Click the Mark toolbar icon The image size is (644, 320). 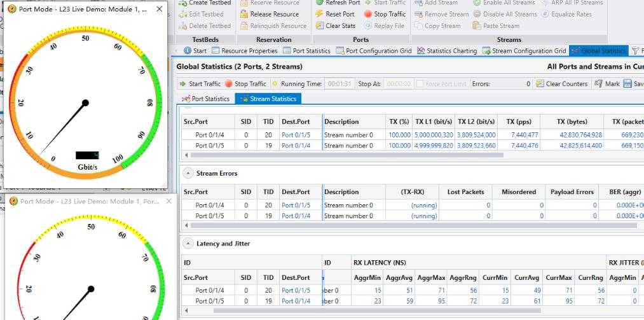click(x=599, y=84)
